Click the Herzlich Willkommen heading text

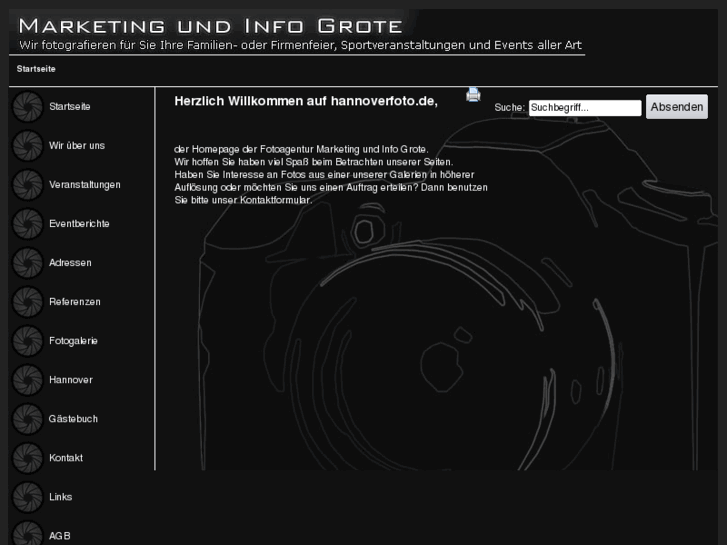(306, 101)
